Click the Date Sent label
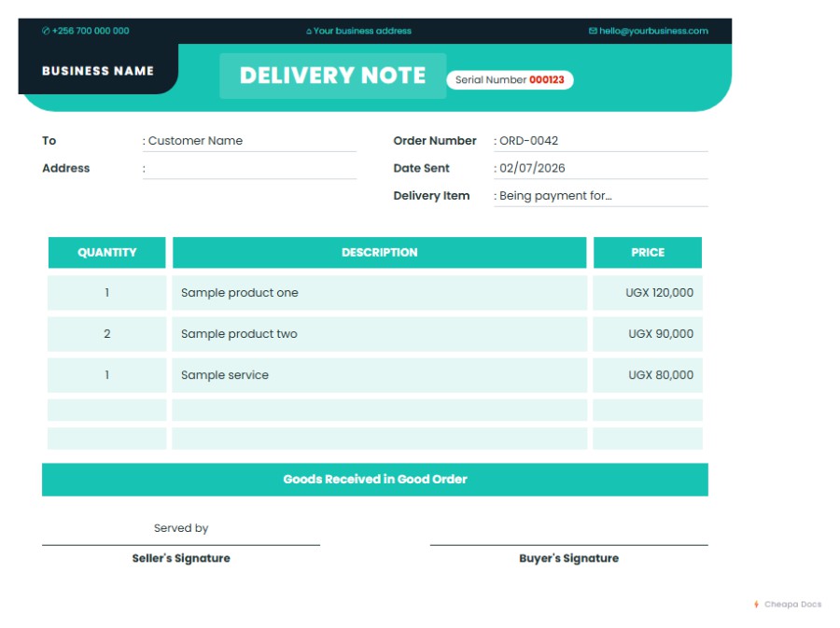The width and height of the screenshot is (840, 628). pos(421,168)
